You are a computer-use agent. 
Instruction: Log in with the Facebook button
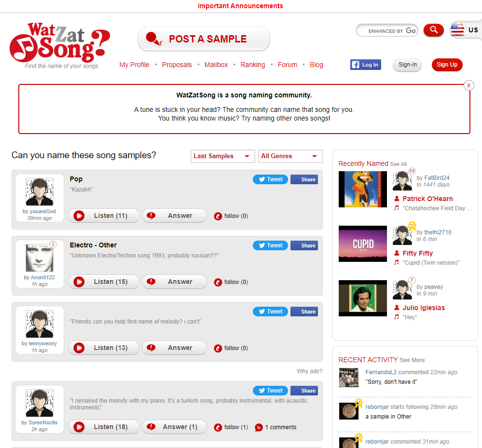pyautogui.click(x=366, y=65)
